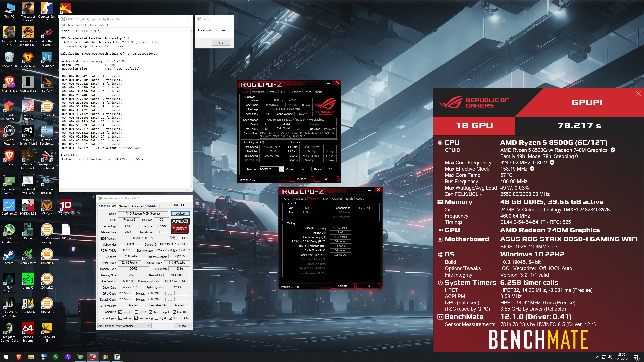Toggle the CUDA checkbox
The image size is (644, 362).
(x=136, y=312)
